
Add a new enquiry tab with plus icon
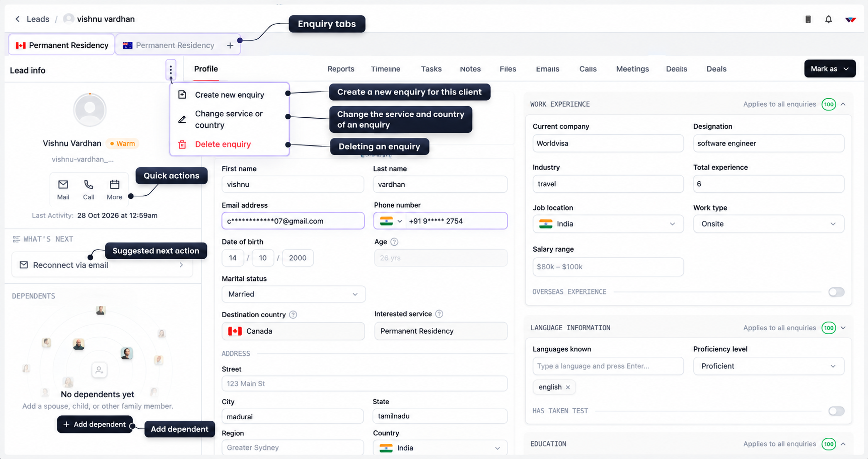pyautogui.click(x=230, y=45)
